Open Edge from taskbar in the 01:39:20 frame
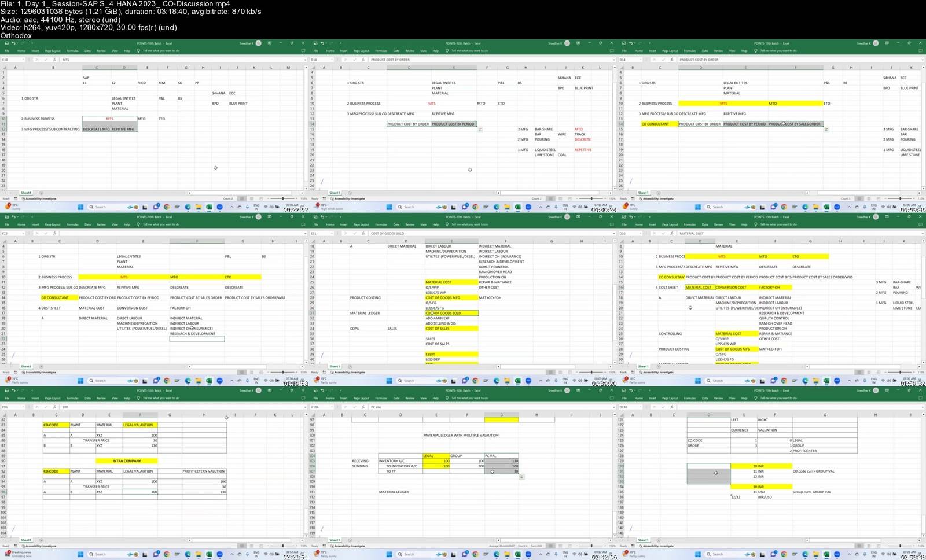926x560 pixels. click(496, 380)
